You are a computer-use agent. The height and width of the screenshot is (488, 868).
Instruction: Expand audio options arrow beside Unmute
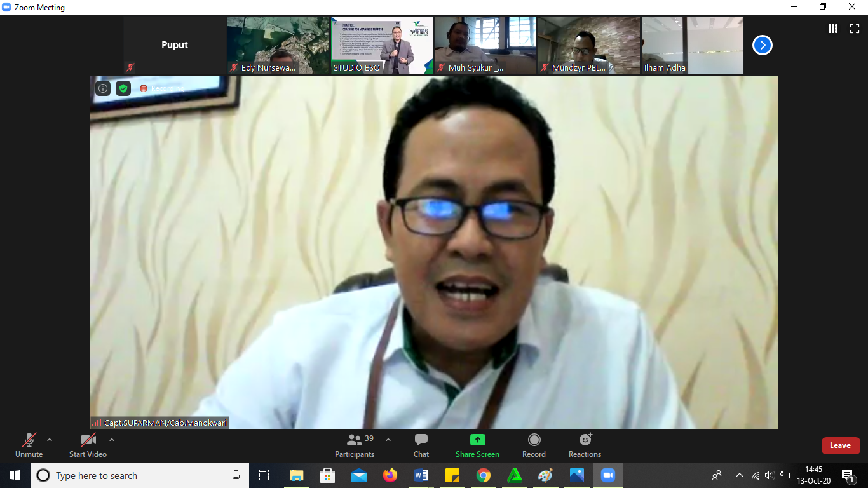tap(50, 440)
